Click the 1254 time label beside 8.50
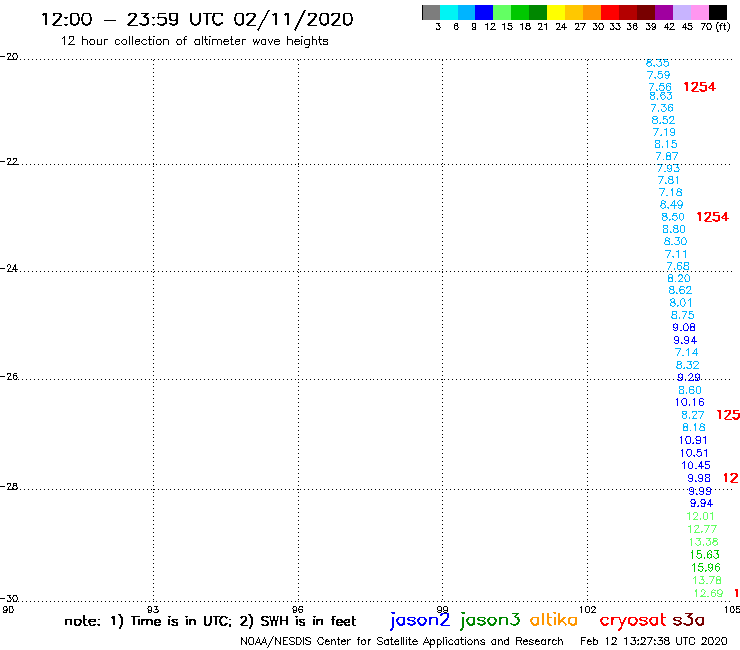Viewport: 740px width, 650px height. [713, 217]
